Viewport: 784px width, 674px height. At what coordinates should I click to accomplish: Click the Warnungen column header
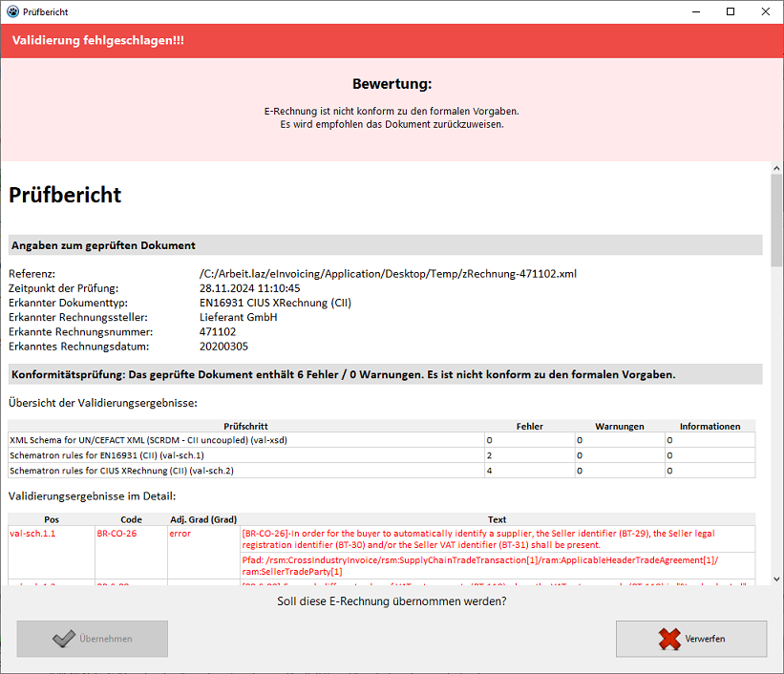[619, 426]
